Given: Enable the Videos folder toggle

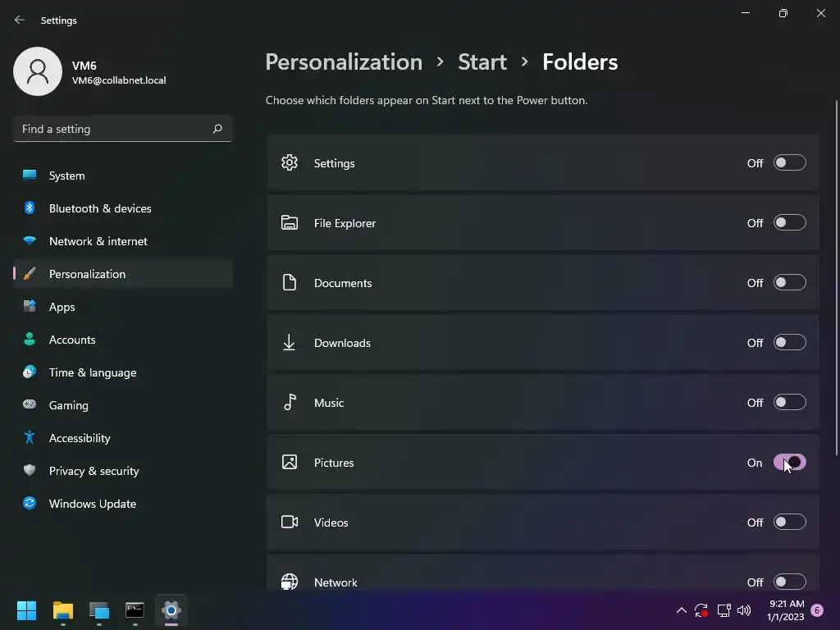Looking at the screenshot, I should 789,523.
